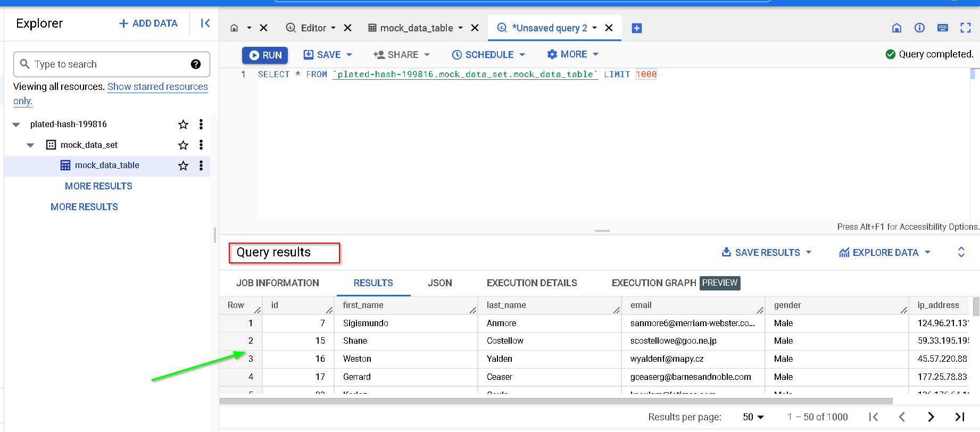
Task: Open search help question mark icon
Action: tap(196, 64)
